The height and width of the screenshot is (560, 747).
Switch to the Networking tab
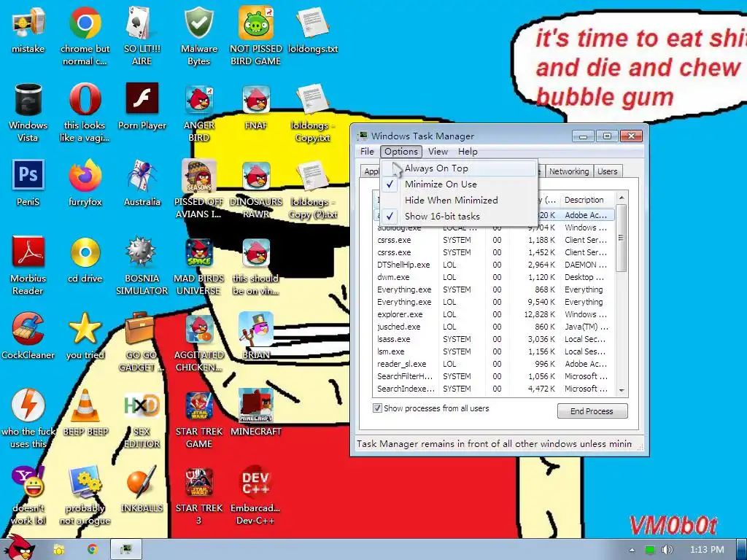(x=569, y=171)
